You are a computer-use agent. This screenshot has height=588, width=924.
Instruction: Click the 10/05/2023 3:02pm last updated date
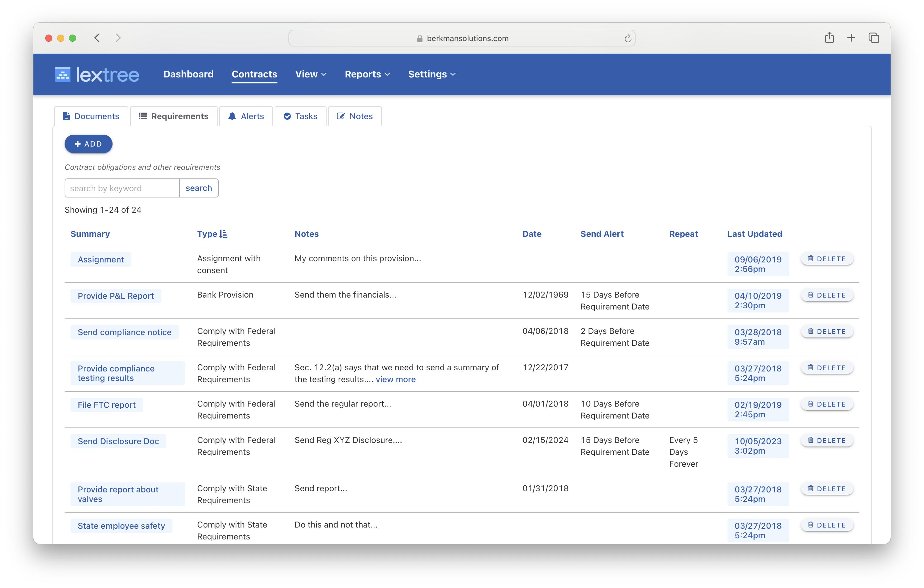click(x=758, y=446)
